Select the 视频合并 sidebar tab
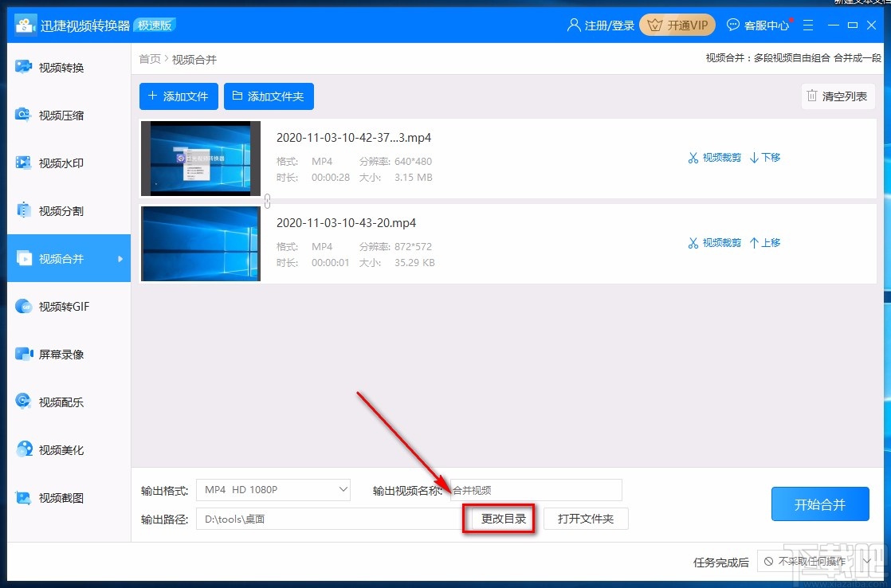891x588 pixels. tap(69, 258)
